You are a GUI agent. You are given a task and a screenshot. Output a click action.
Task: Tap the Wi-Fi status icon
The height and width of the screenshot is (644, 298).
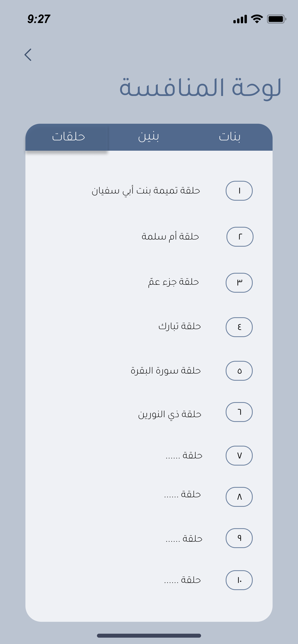tap(257, 19)
